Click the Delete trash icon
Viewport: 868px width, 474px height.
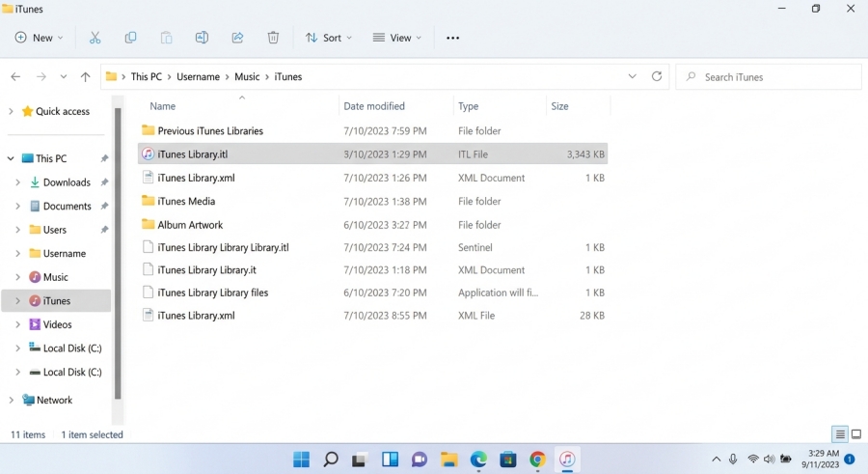coord(273,38)
